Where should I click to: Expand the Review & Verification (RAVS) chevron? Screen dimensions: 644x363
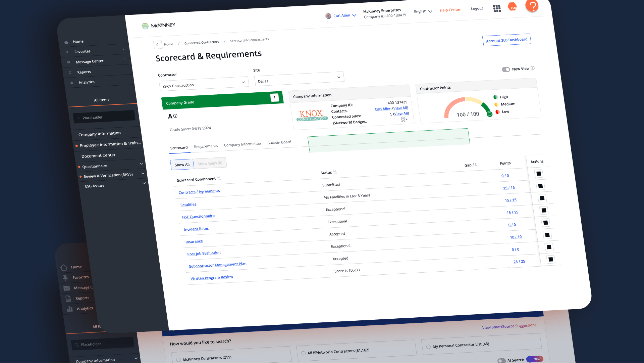pyautogui.click(x=143, y=173)
